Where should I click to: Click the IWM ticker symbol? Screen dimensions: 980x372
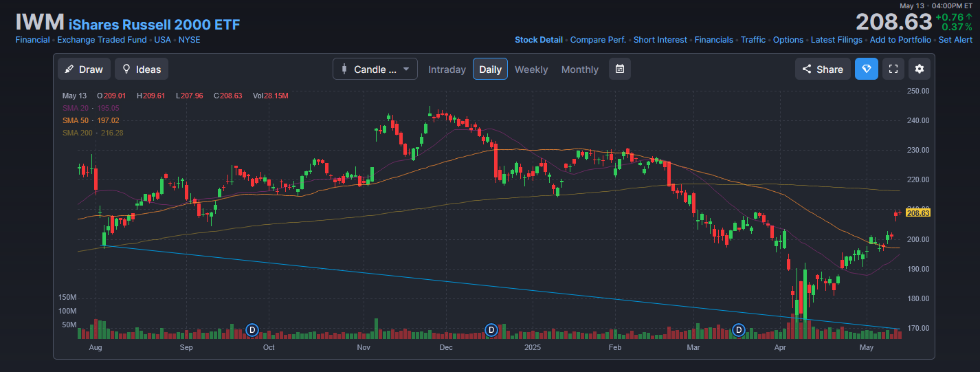tap(40, 23)
